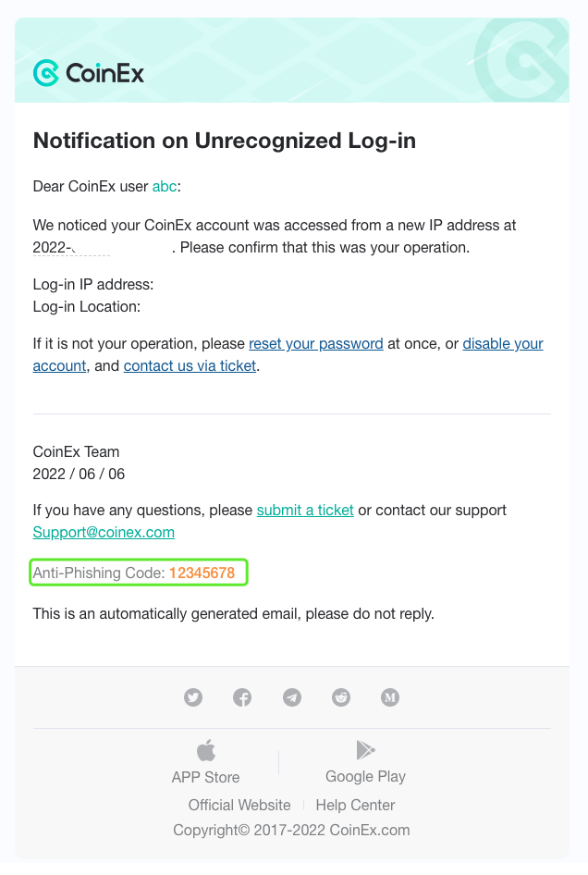Click the username abc in greeting
Screen dimensions: 588x875
pyautogui.click(x=165, y=187)
